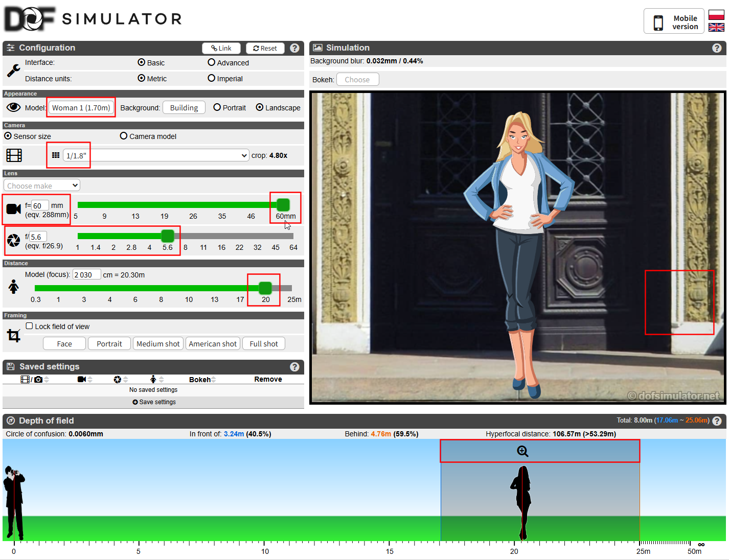Open the Background Building selector

click(184, 108)
